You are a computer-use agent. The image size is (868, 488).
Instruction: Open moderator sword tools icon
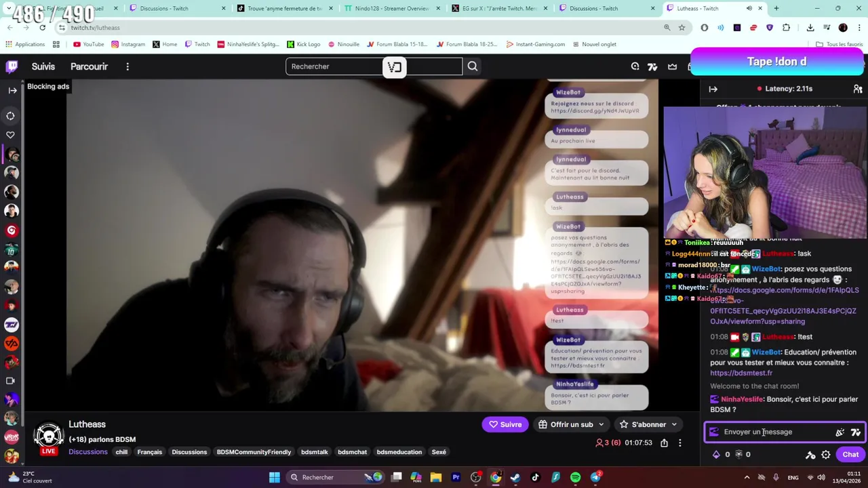coord(810,455)
